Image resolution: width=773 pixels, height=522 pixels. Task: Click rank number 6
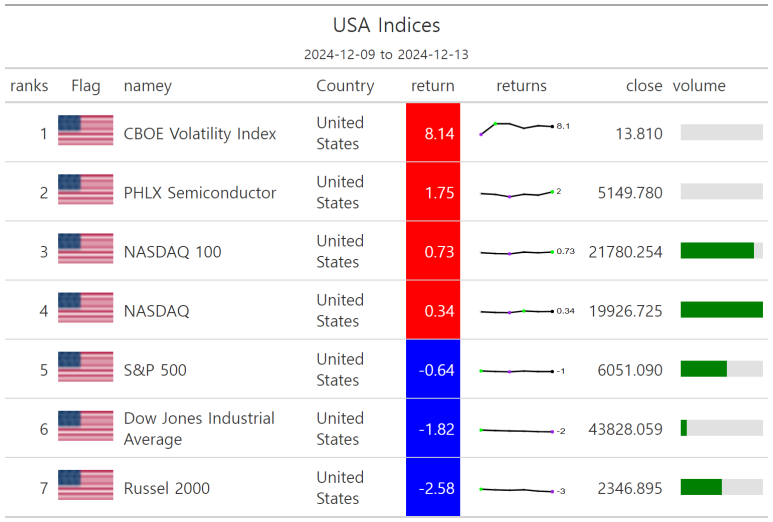pos(44,429)
